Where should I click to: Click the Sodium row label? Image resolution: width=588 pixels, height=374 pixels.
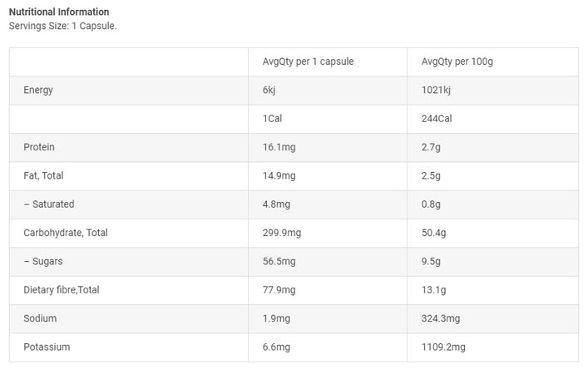40,318
